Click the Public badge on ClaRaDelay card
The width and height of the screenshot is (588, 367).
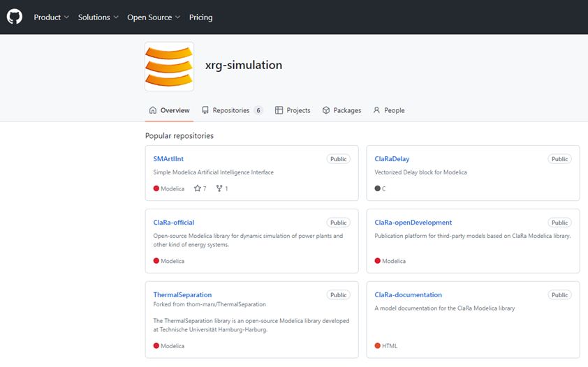[x=559, y=159]
